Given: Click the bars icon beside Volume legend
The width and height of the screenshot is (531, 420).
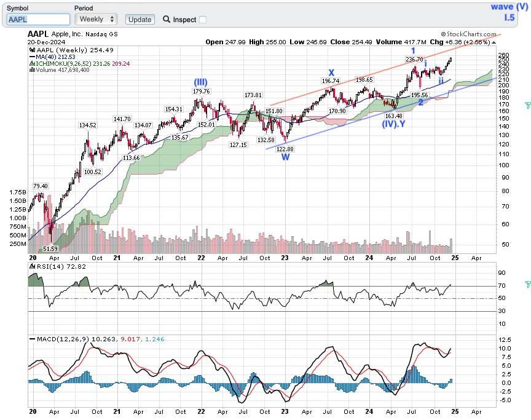Looking at the screenshot, I should pyautogui.click(x=32, y=69).
